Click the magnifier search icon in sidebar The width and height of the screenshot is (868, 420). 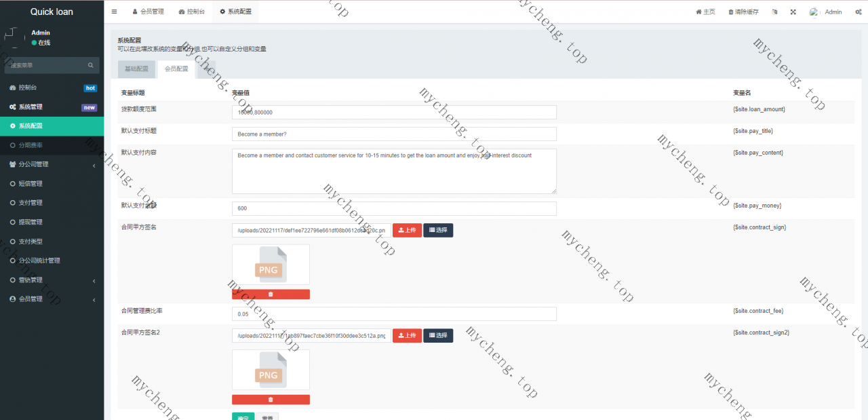91,65
